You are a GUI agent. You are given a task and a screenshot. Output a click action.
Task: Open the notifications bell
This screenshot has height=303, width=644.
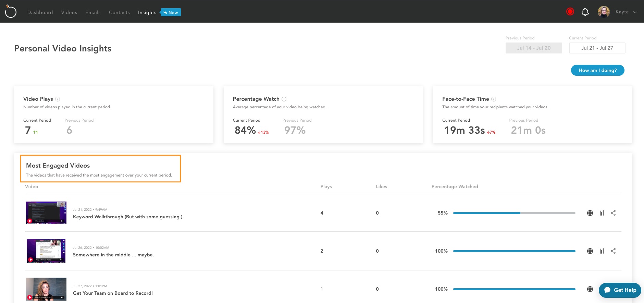[585, 12]
